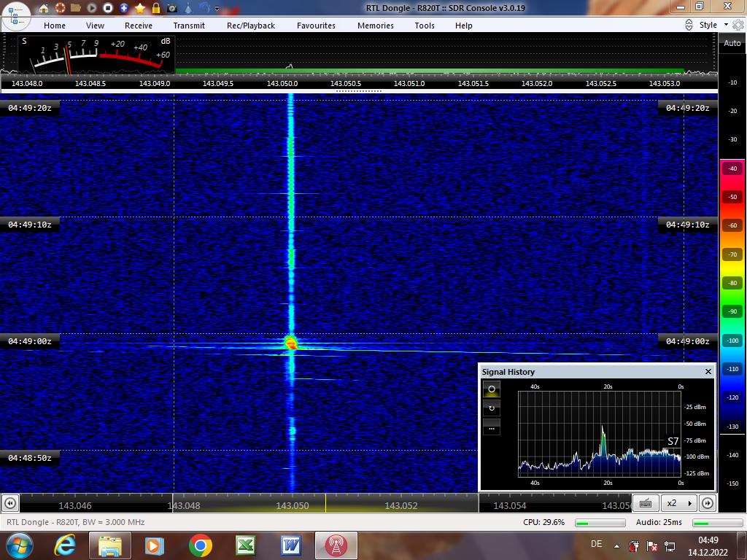Open the SDR Console application menu orb

coord(15,15)
